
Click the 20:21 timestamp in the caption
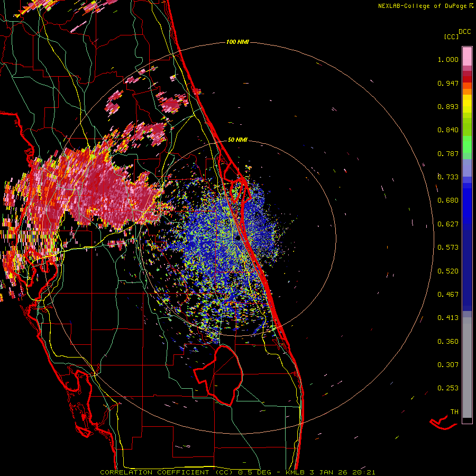click(364, 472)
